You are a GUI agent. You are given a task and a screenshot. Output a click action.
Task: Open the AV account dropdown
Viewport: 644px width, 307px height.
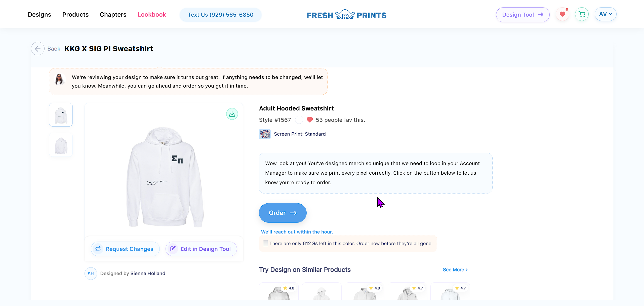click(606, 14)
